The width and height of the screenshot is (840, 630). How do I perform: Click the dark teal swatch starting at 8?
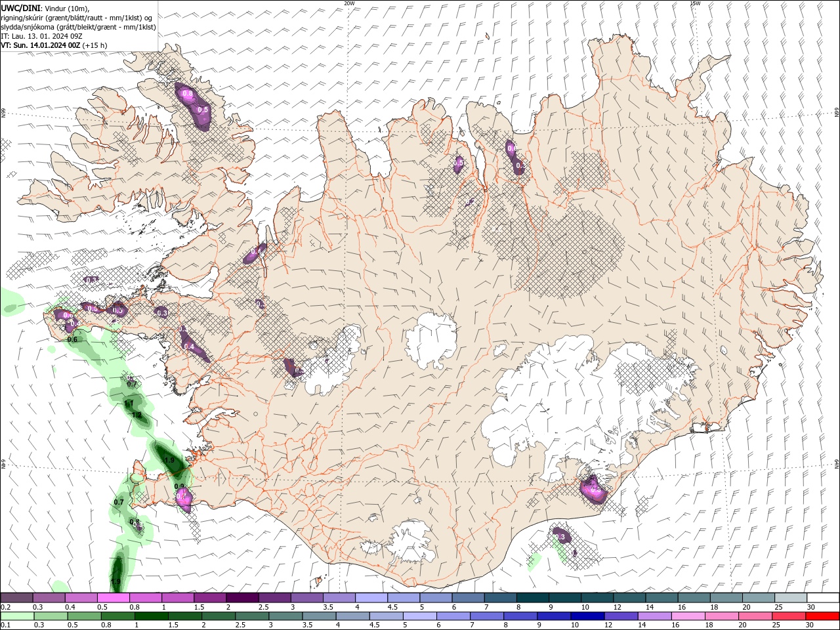(533, 598)
